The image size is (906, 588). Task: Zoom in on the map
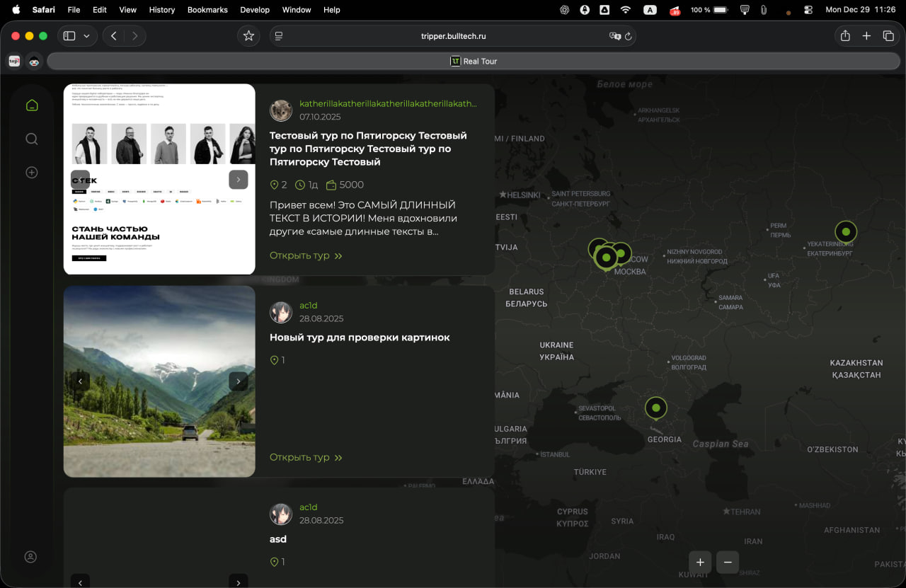tap(700, 563)
